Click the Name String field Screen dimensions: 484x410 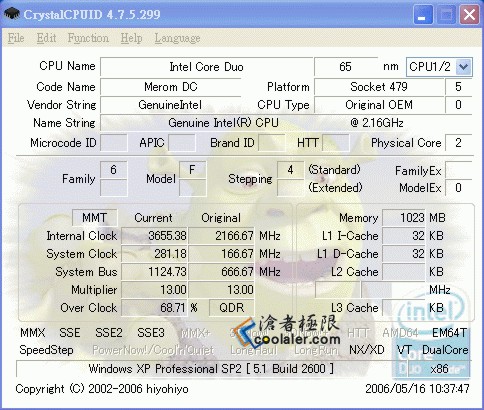286,123
